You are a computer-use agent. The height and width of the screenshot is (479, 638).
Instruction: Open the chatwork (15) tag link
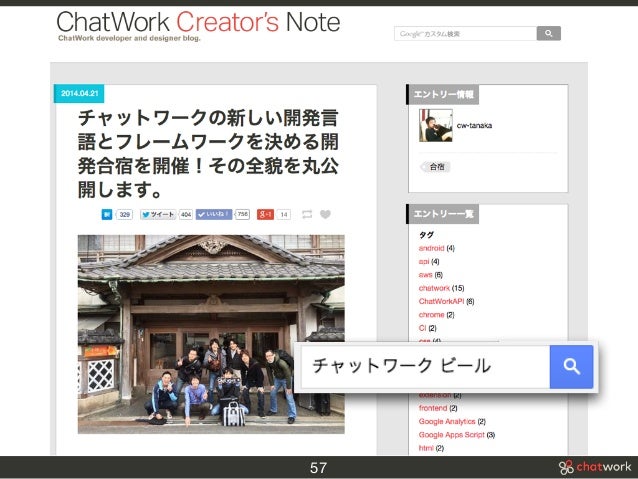[x=434, y=288]
